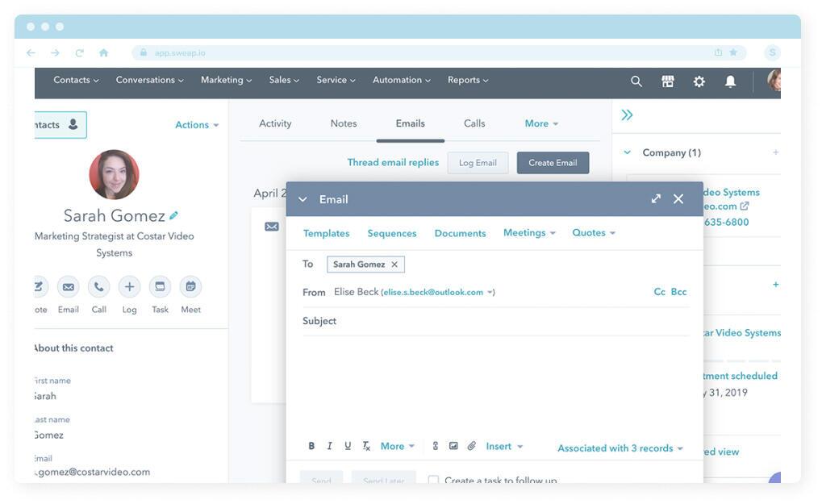This screenshot has height=504, width=822.
Task: Enable 'Create a task to follow up' checkbox
Action: tap(433, 481)
